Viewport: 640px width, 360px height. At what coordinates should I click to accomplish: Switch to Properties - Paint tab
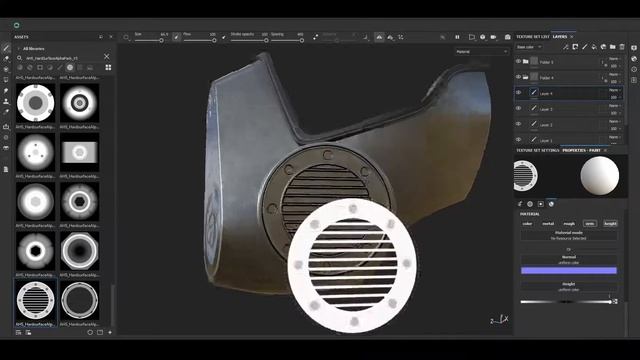click(581, 151)
